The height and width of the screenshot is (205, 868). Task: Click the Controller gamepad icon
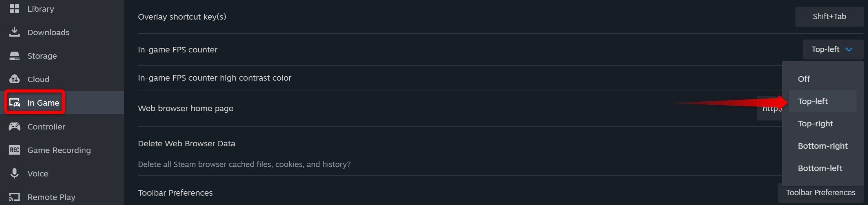click(15, 126)
